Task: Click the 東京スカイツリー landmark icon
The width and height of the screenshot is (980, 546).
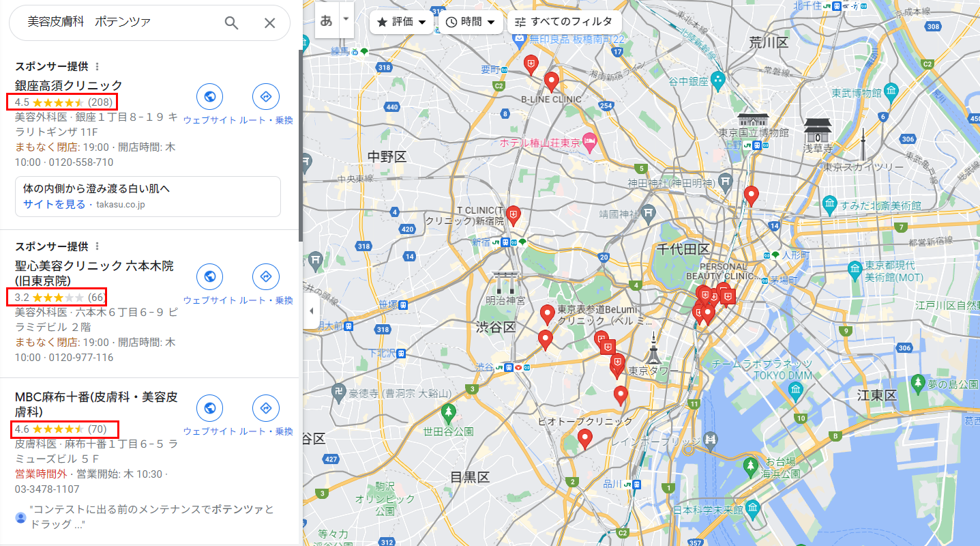Action: pos(862,144)
